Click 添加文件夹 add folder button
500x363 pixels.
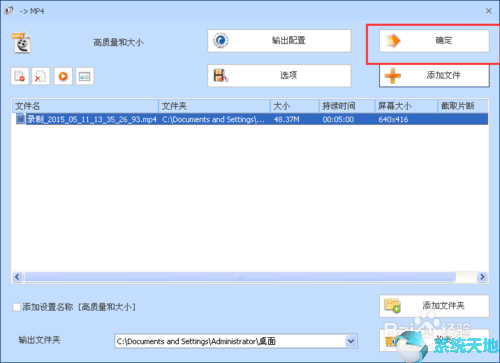434,306
